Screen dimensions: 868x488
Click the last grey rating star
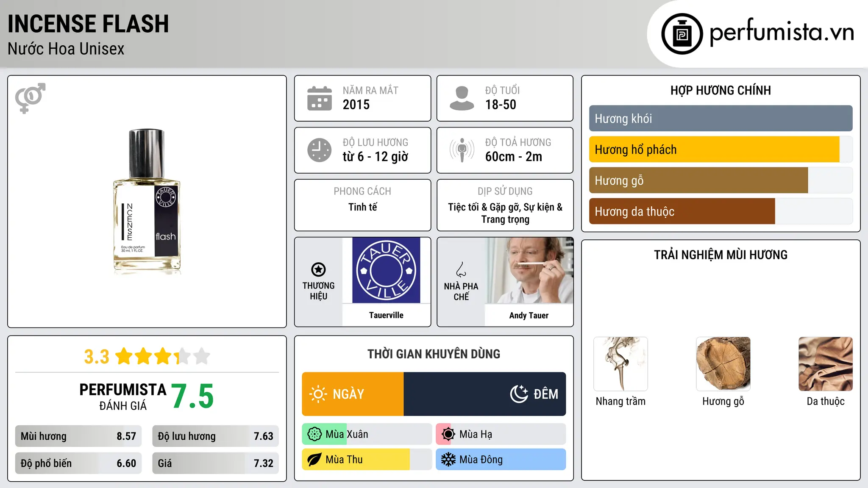[x=202, y=356]
